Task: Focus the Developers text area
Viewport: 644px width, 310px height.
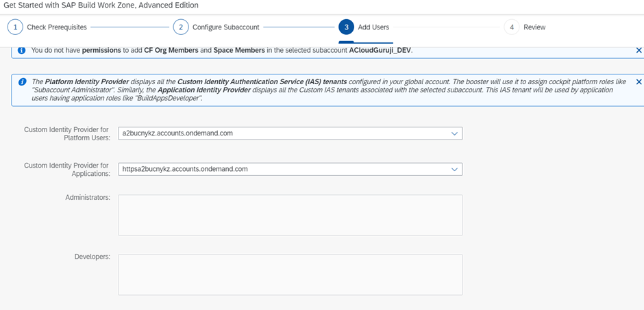Action: point(290,274)
